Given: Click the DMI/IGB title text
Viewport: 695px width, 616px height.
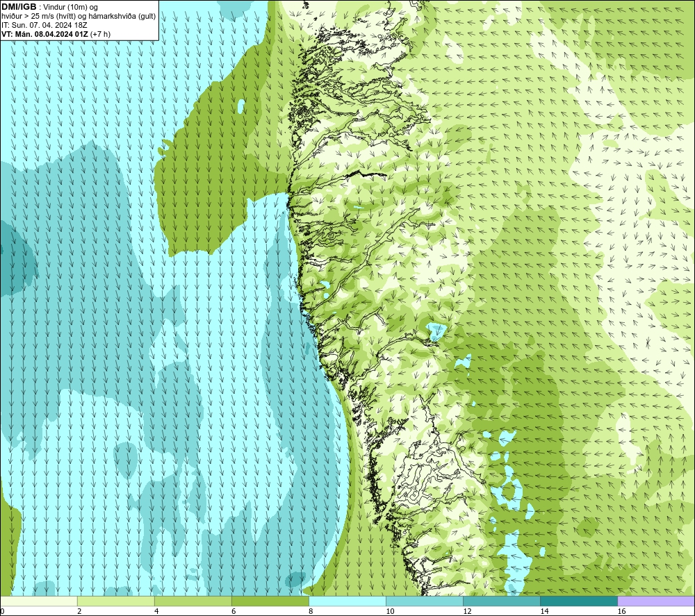Looking at the screenshot, I should tap(19, 7).
